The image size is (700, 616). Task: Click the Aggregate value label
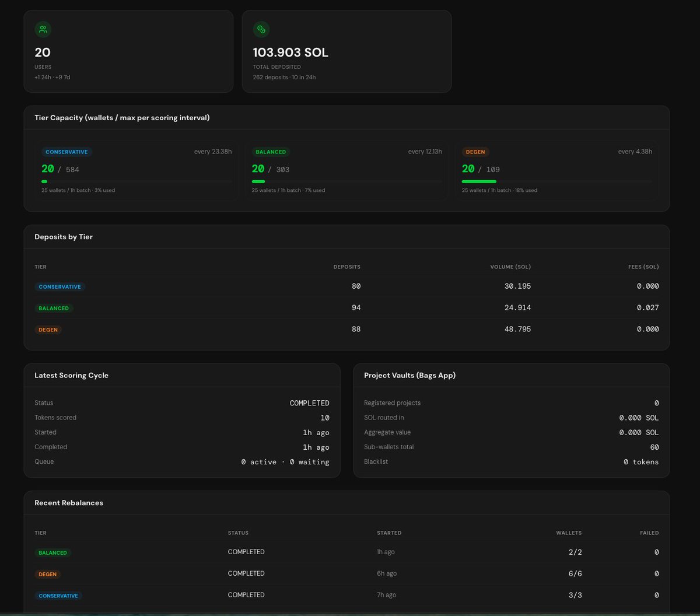(x=387, y=432)
